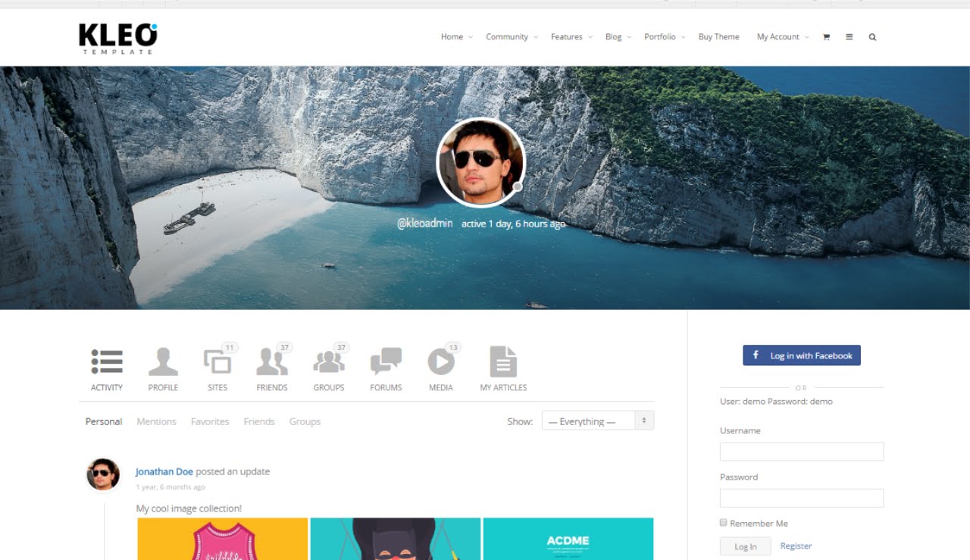
Task: Switch to the Mentions tab
Action: (x=156, y=421)
